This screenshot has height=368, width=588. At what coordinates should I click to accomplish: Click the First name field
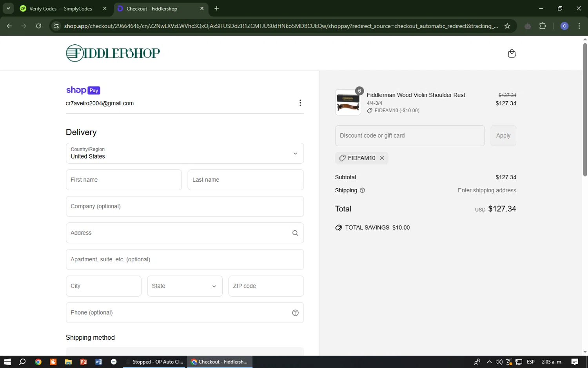point(123,180)
